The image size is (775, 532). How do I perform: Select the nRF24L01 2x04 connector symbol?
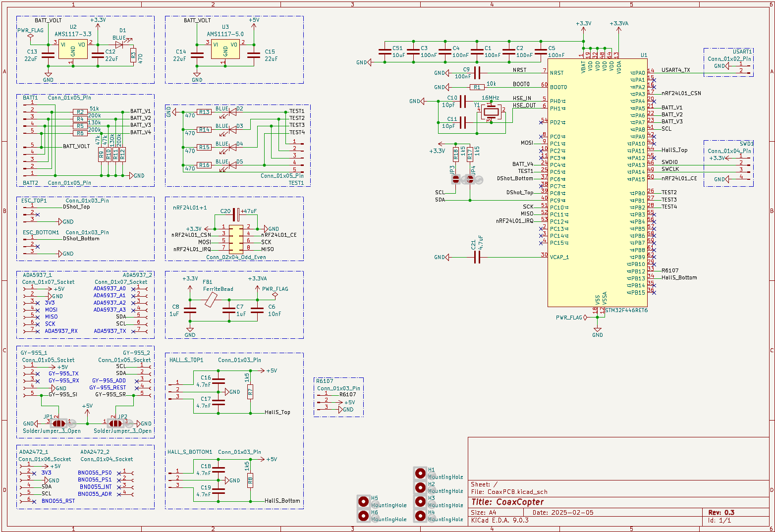click(236, 238)
